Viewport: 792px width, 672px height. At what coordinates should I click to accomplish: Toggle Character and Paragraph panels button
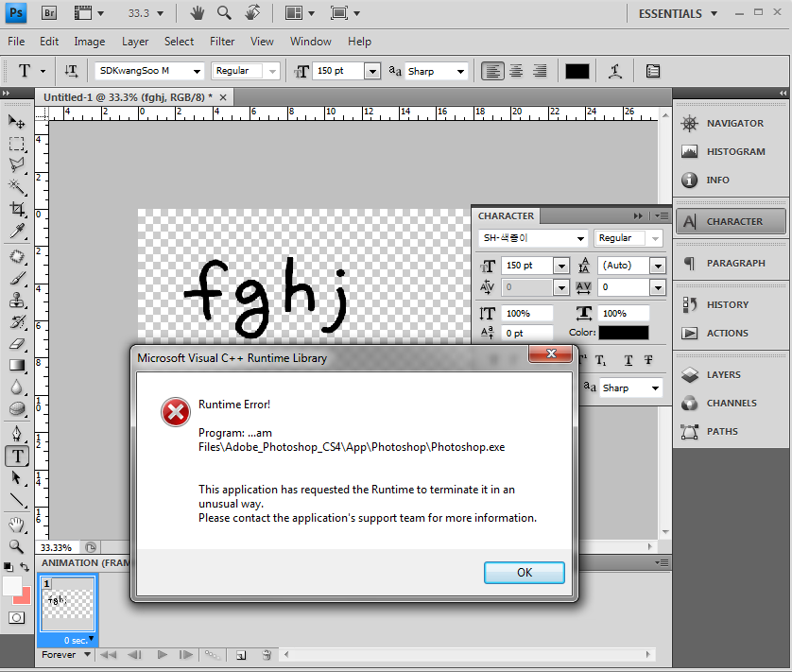coord(652,71)
